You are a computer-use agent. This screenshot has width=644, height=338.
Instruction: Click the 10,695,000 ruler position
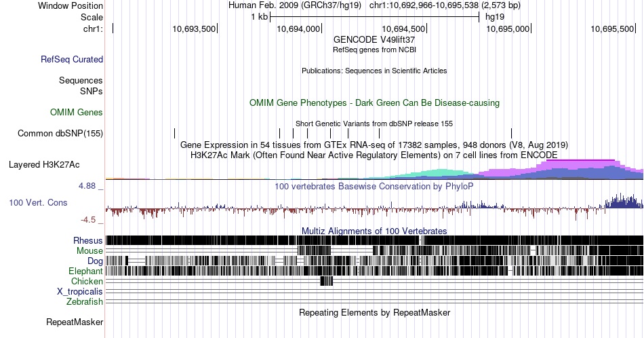pyautogui.click(x=508, y=29)
